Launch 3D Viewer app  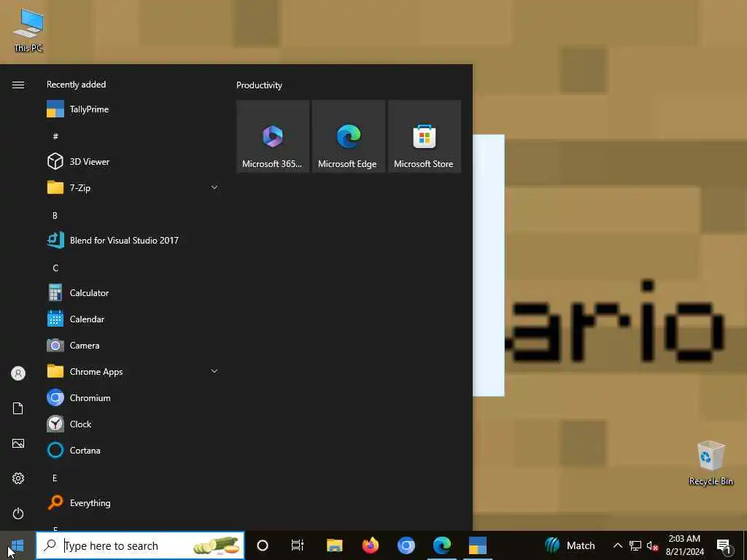click(133, 161)
